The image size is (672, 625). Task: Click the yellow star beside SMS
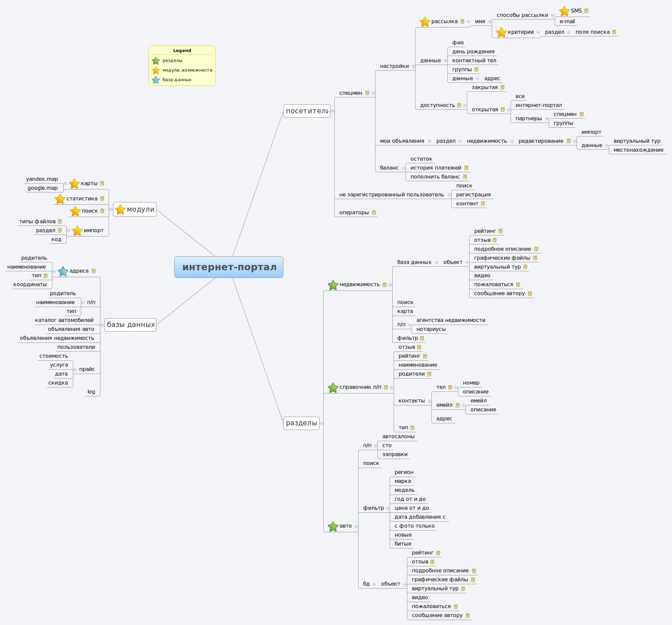(x=564, y=11)
